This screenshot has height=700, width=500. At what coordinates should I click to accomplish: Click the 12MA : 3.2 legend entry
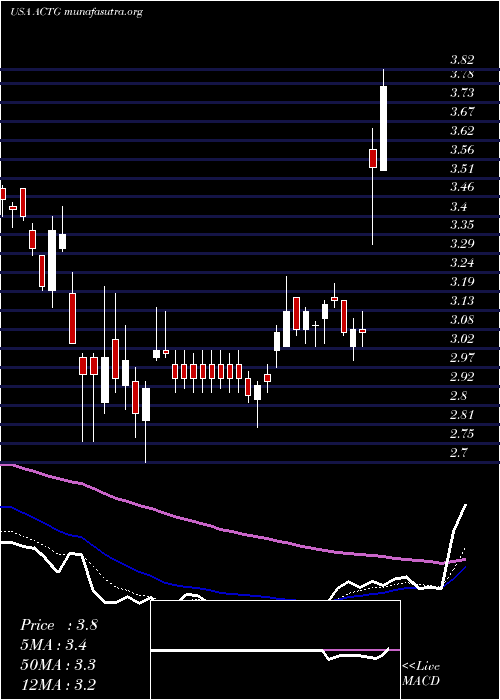tap(58, 685)
